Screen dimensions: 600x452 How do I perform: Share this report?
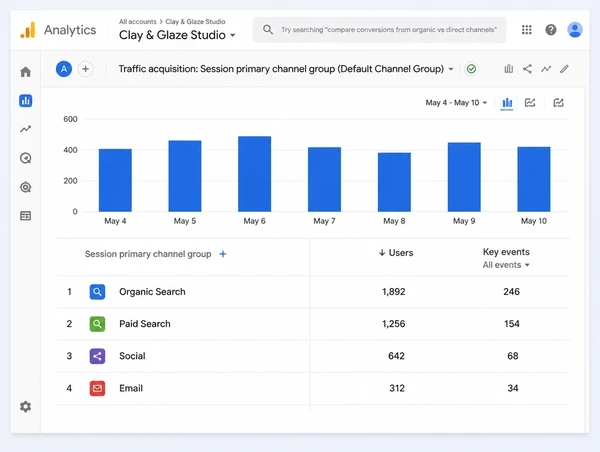pos(527,69)
